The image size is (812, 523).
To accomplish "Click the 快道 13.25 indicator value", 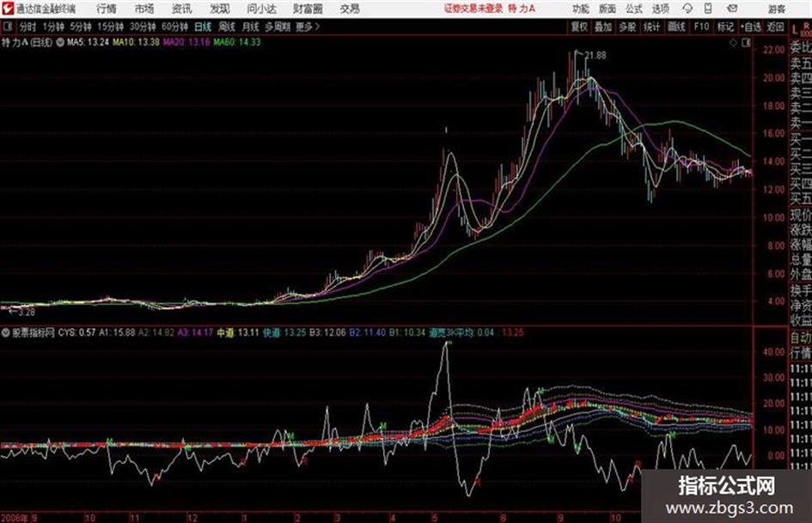I will click(284, 332).
